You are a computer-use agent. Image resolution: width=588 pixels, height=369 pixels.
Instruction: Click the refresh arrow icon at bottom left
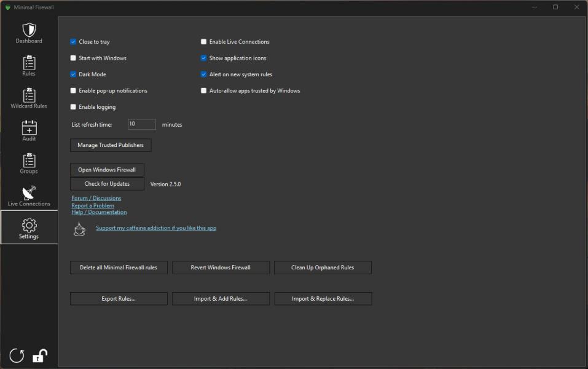[17, 355]
